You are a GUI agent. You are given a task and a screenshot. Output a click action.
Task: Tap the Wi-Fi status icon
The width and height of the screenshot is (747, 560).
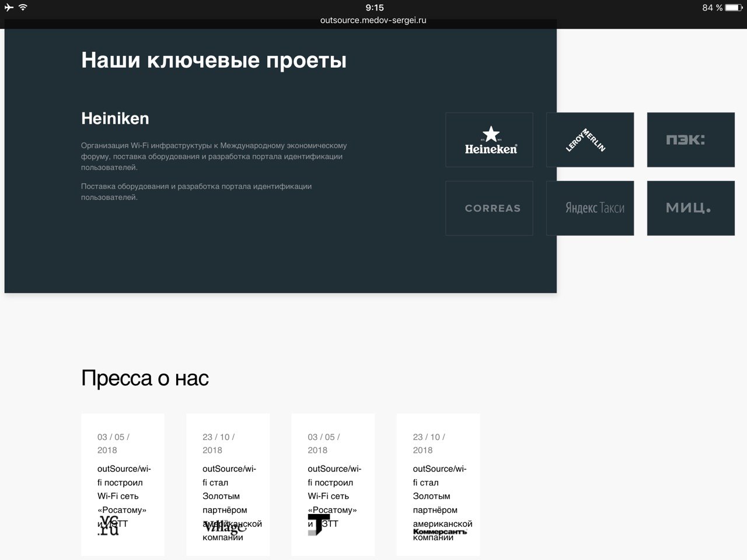23,8
